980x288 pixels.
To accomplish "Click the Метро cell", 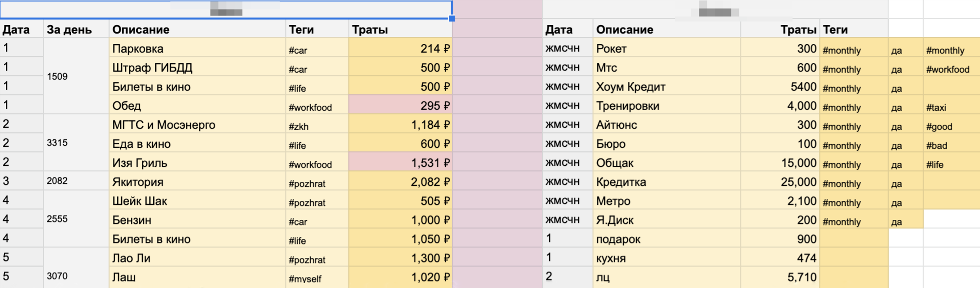I will [x=667, y=200].
